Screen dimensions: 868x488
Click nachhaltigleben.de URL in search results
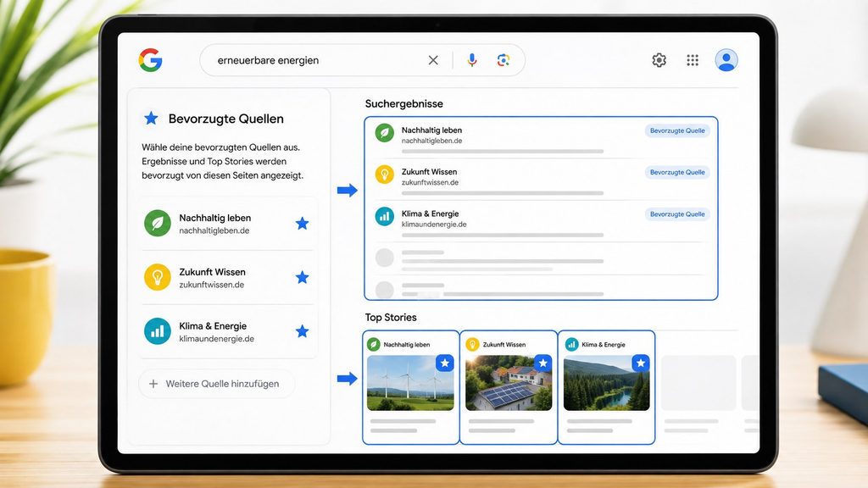[431, 141]
